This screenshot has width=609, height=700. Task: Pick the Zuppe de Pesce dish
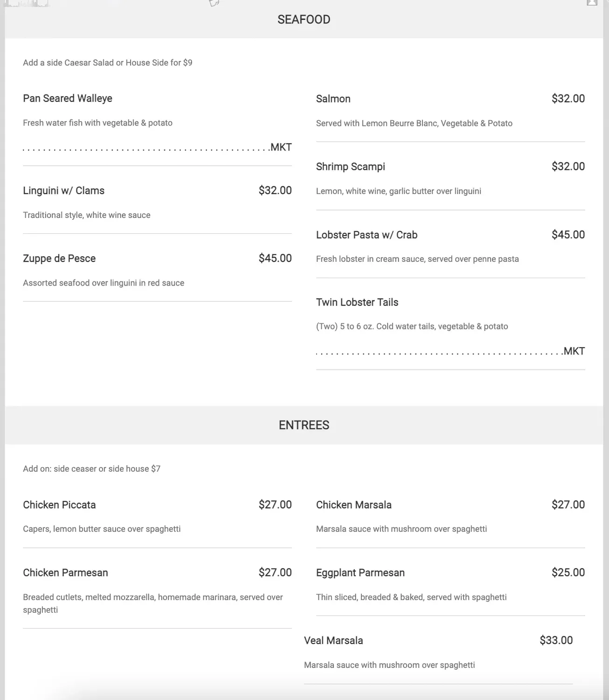[x=59, y=259]
